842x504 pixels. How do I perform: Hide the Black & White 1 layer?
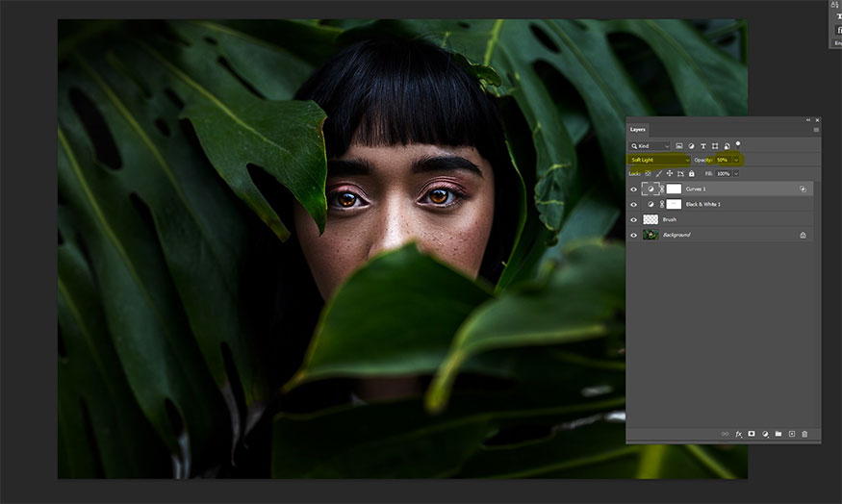[633, 205]
